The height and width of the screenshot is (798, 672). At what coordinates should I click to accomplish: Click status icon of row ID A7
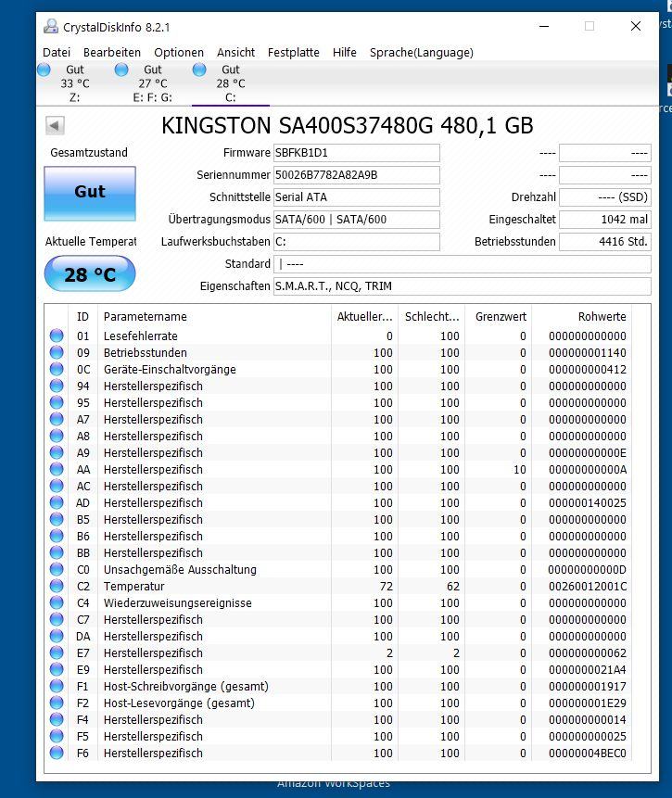tap(57, 419)
